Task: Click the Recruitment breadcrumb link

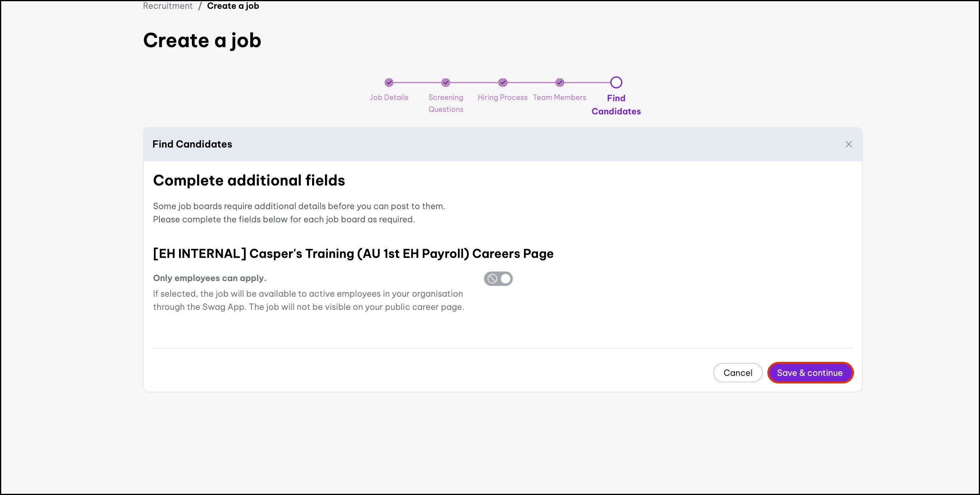Action: [167, 6]
